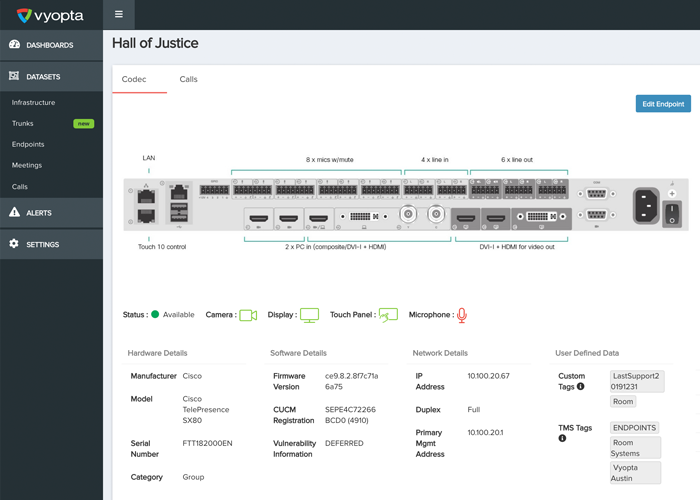Click the Alerts warning triangle icon
The image size is (700, 500).
click(x=14, y=212)
